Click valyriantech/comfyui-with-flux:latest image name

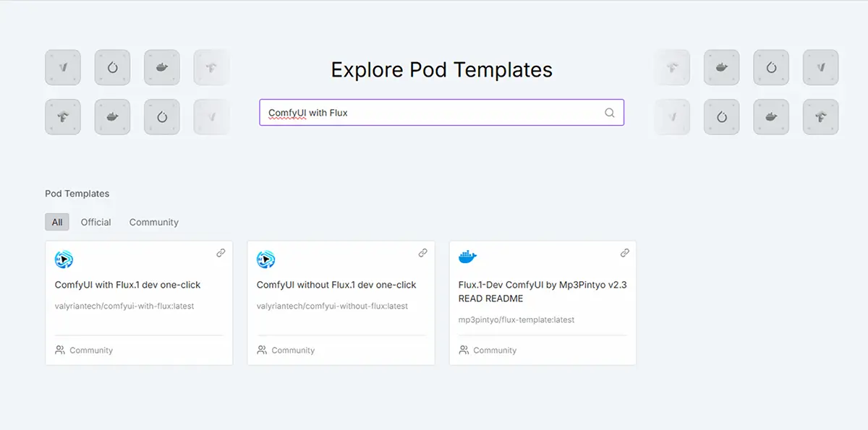point(124,306)
